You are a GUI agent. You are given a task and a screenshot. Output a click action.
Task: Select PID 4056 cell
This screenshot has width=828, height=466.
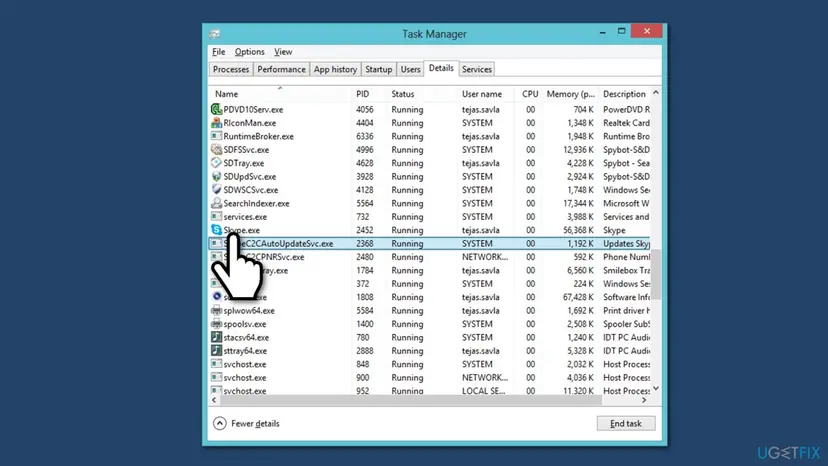pyautogui.click(x=364, y=109)
